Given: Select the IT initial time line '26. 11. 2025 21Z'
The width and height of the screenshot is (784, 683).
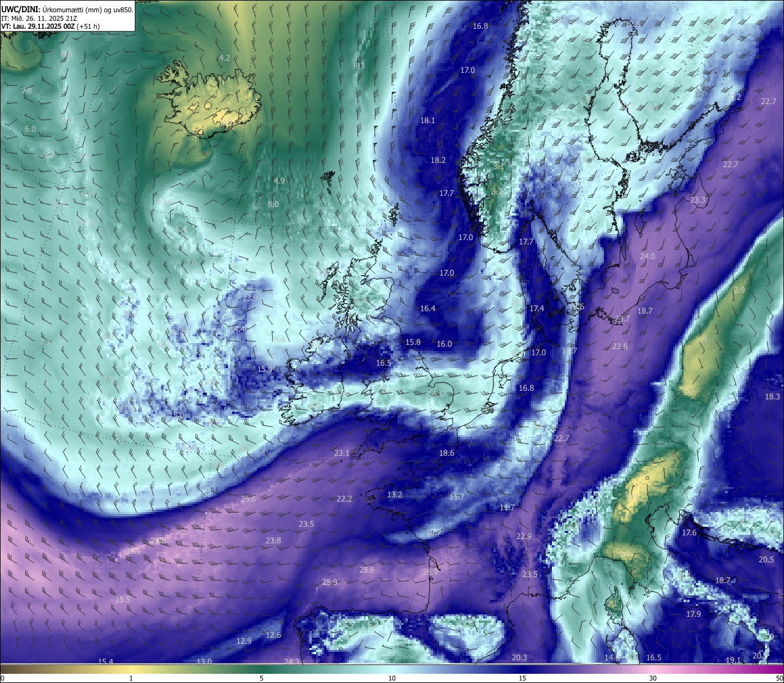Looking at the screenshot, I should pos(39,18).
